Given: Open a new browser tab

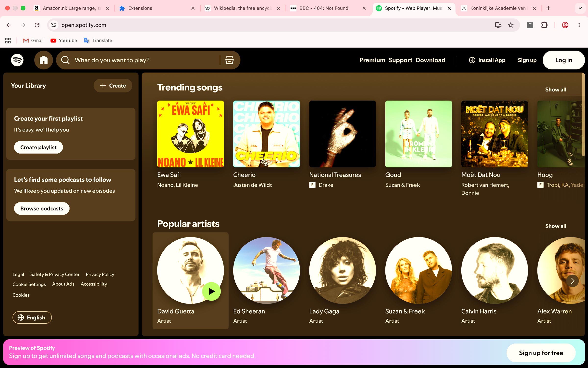Looking at the screenshot, I should 548,8.
